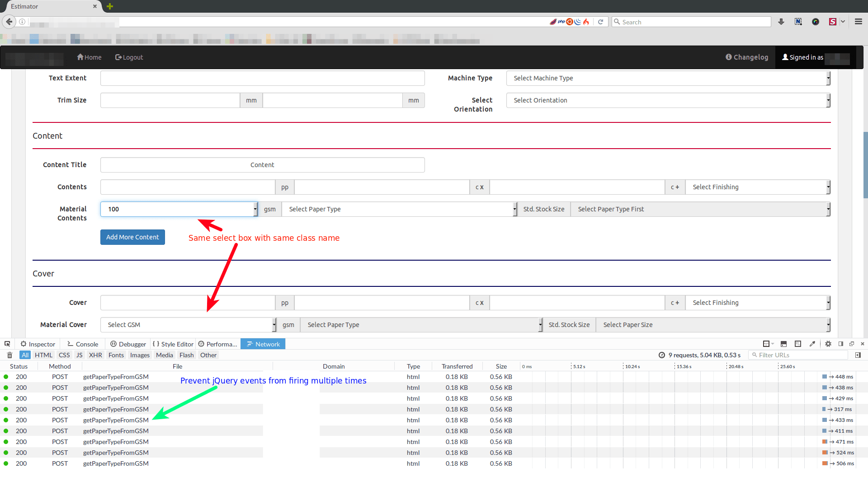Image resolution: width=868 pixels, height=477 pixels.
Task: Open the downloads arrow in the toolbar
Action: click(x=781, y=21)
